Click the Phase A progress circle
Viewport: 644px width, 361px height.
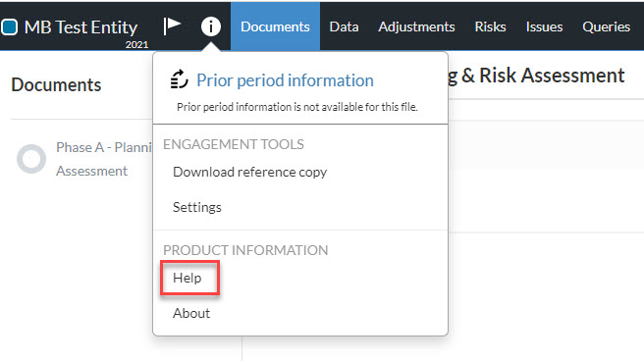pyautogui.click(x=31, y=159)
